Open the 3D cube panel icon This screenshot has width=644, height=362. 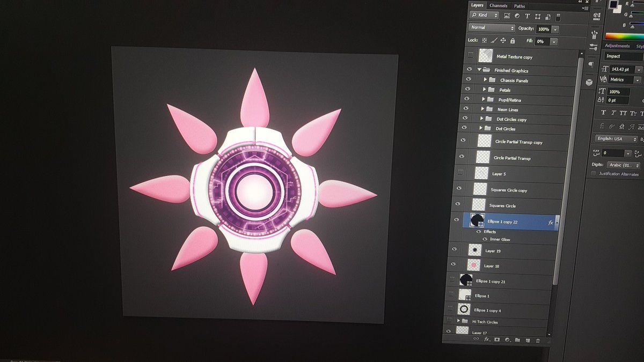tap(589, 82)
